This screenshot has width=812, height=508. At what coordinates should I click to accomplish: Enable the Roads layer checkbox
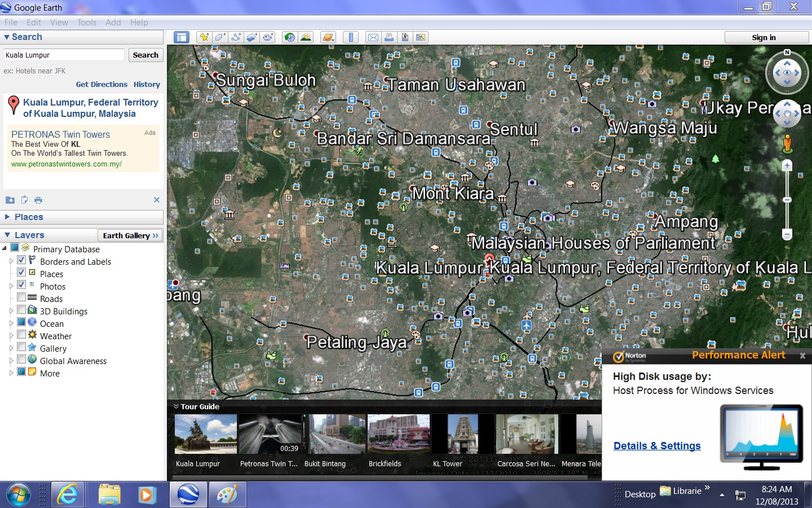(x=21, y=297)
